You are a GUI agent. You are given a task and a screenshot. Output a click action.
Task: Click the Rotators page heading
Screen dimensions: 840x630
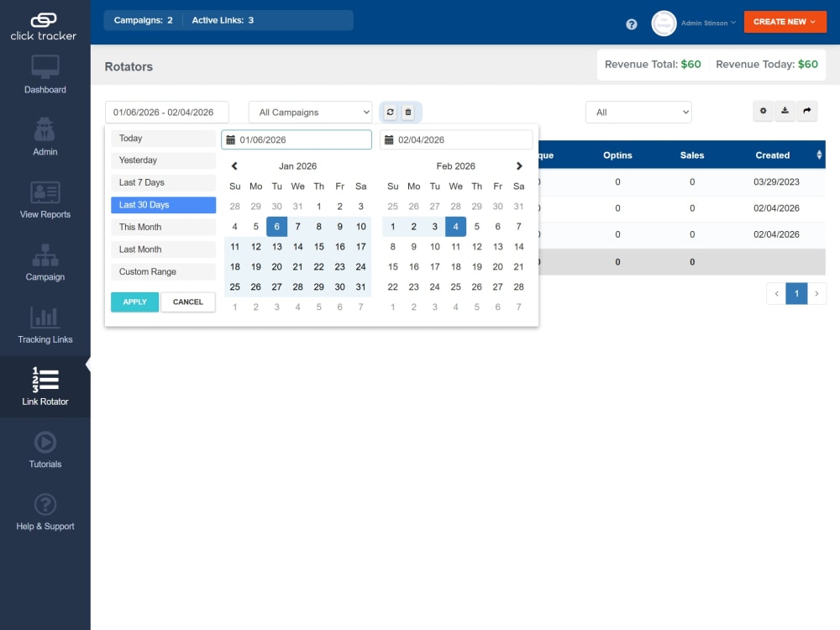(129, 67)
